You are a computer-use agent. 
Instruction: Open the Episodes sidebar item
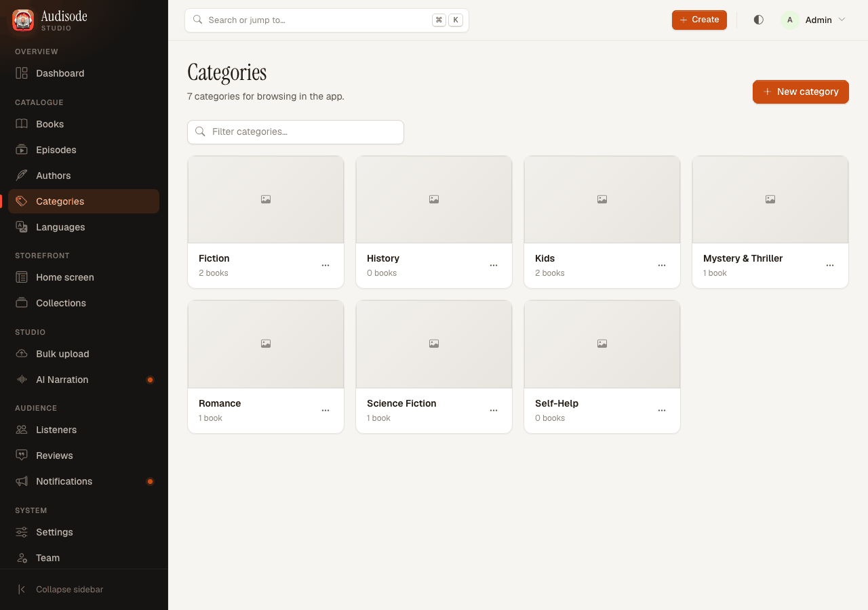pyautogui.click(x=84, y=150)
